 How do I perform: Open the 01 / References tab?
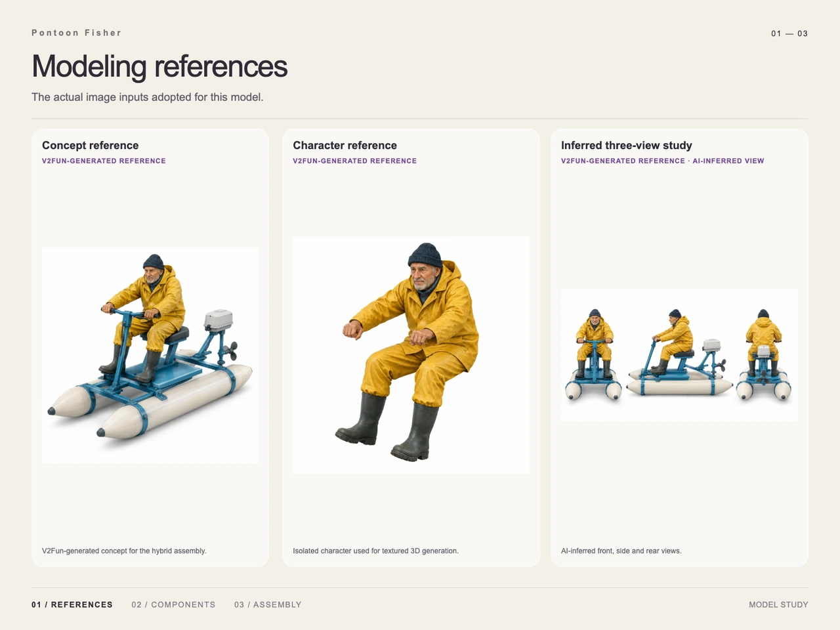(72, 604)
